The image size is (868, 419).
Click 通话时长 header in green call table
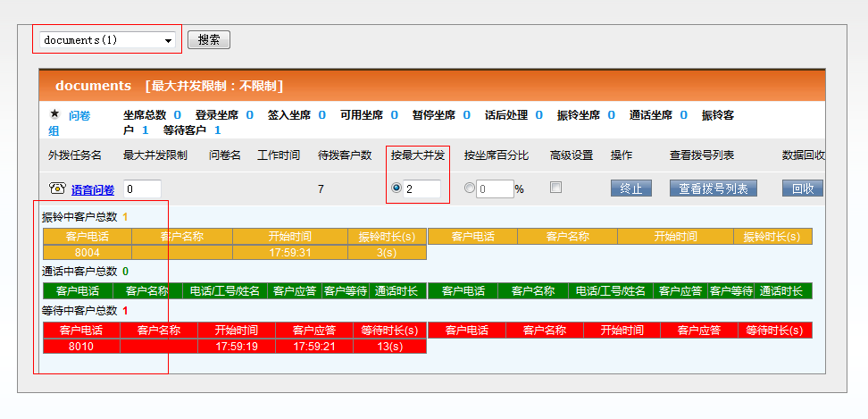tap(396, 291)
